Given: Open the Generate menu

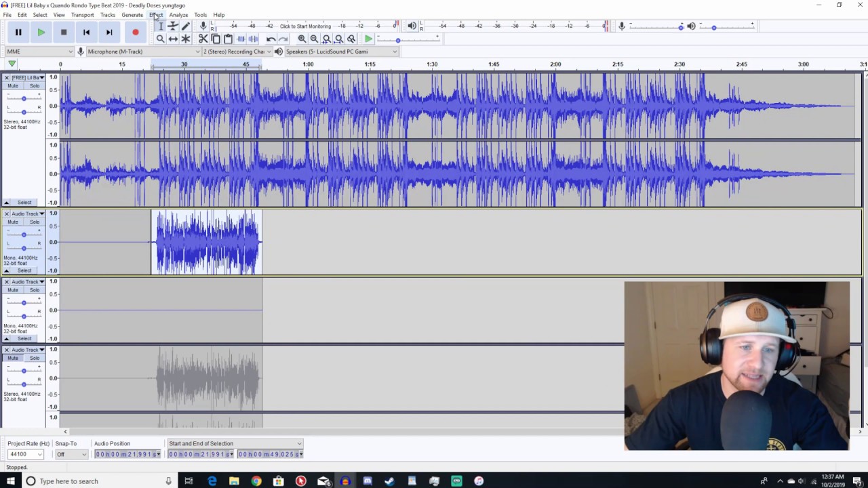Looking at the screenshot, I should (132, 15).
